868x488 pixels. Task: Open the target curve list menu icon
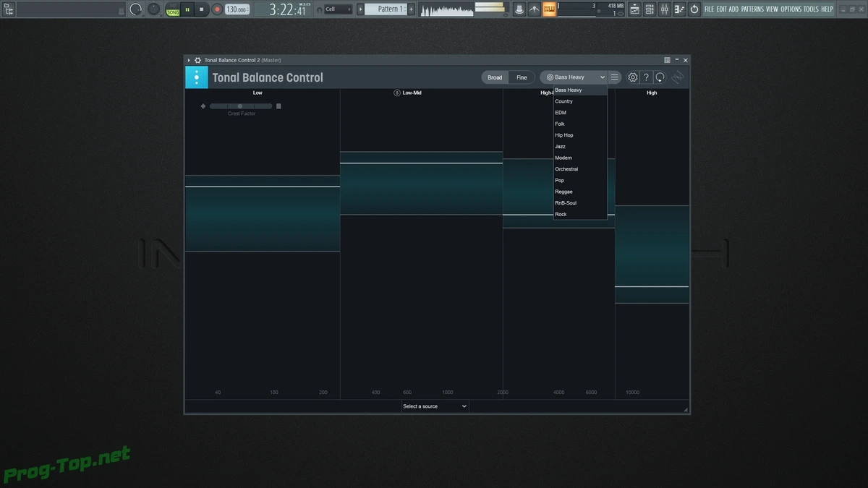[614, 77]
